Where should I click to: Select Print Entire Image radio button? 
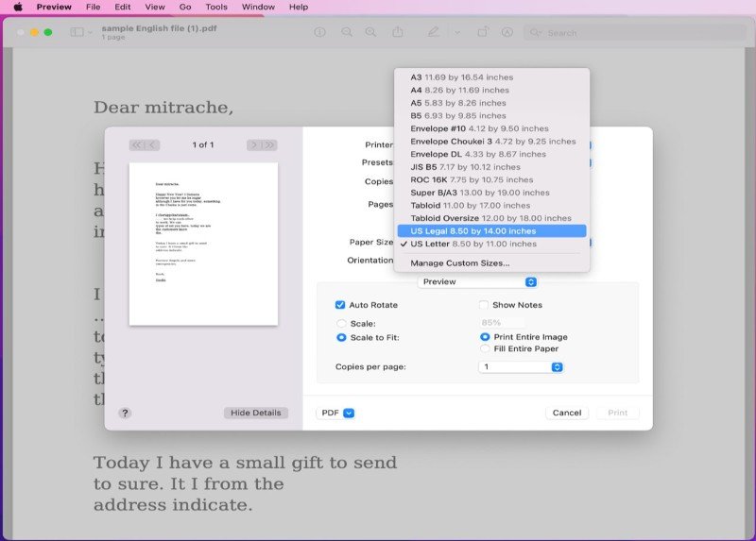485,337
